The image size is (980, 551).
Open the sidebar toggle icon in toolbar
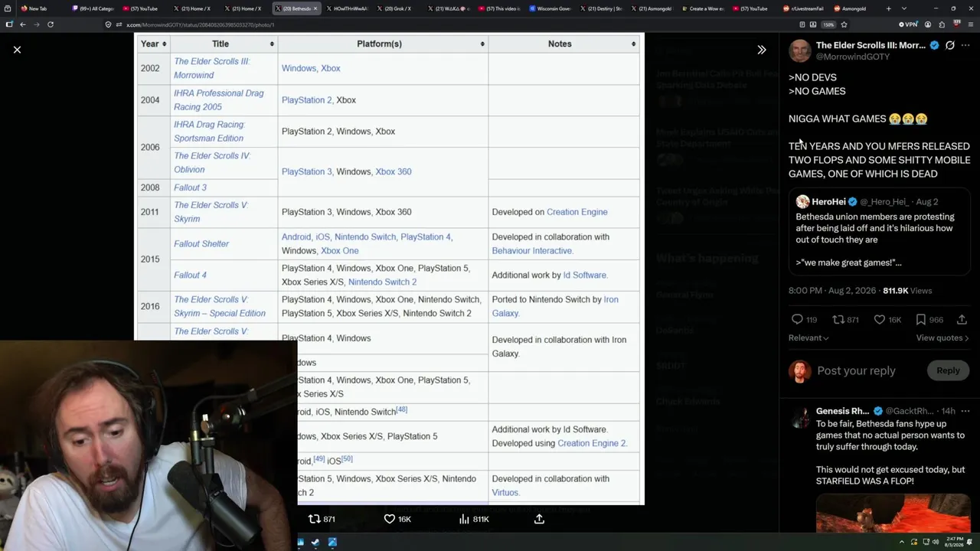click(x=9, y=24)
